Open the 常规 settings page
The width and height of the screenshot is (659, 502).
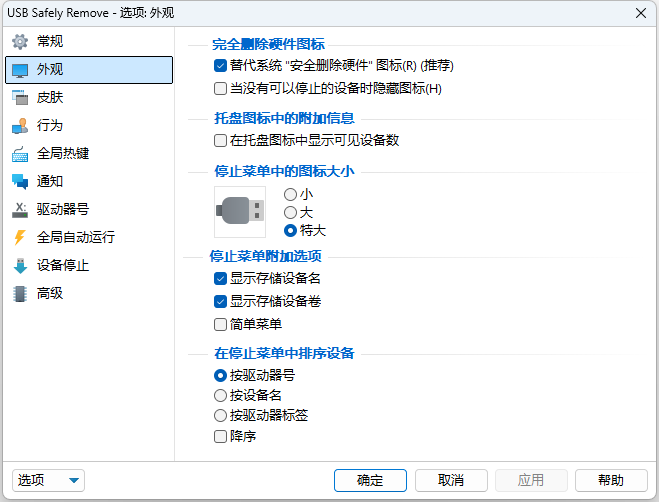tap(89, 42)
